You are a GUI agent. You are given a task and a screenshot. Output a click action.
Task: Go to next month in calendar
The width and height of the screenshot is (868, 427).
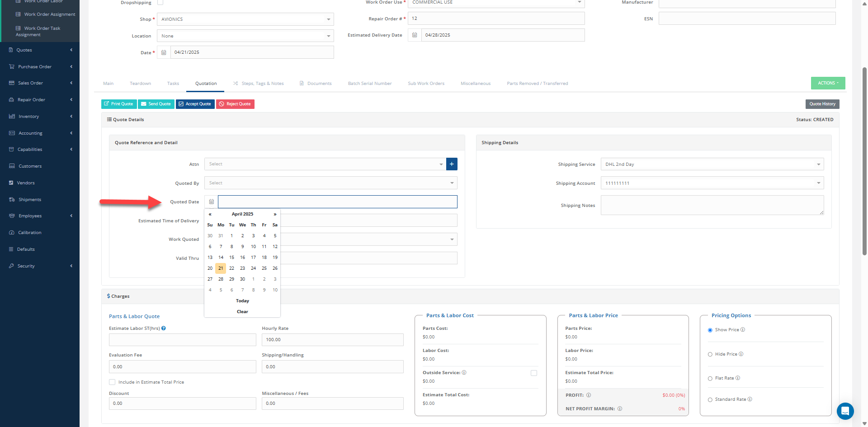275,214
